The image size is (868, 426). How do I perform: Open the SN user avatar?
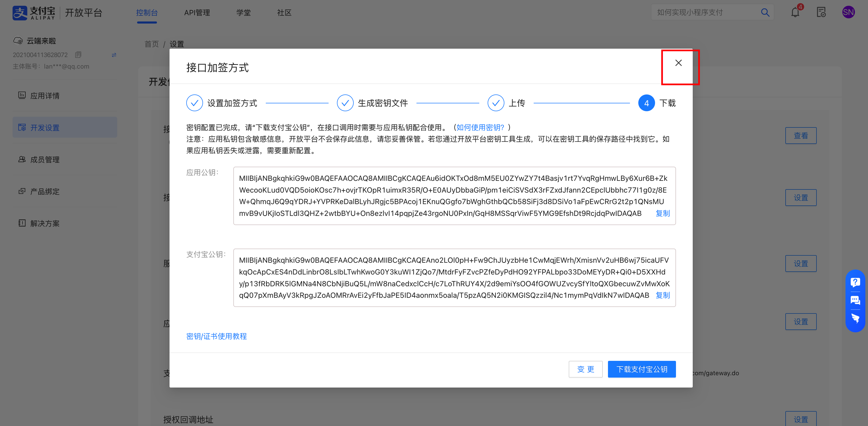(848, 13)
